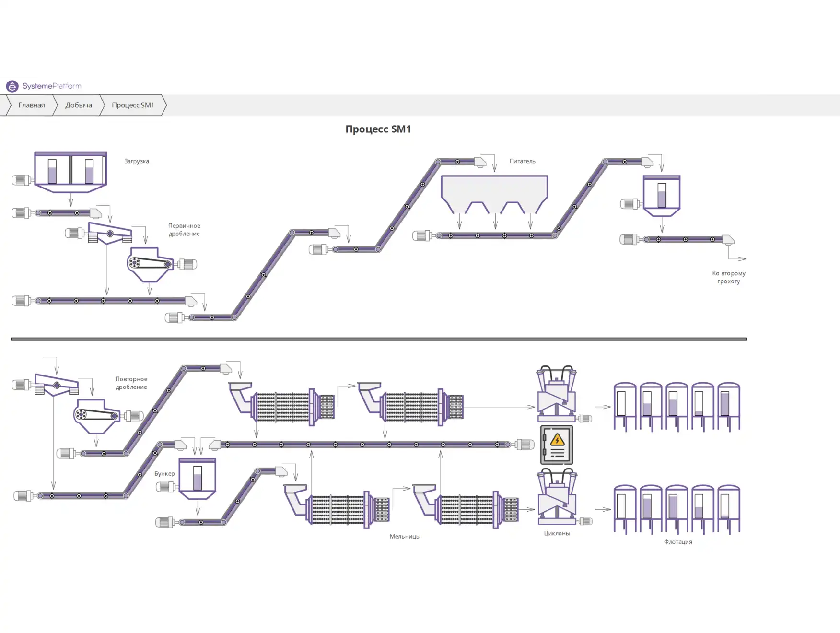Open the Главная breadcrumb
The width and height of the screenshot is (840, 633).
pyautogui.click(x=31, y=105)
